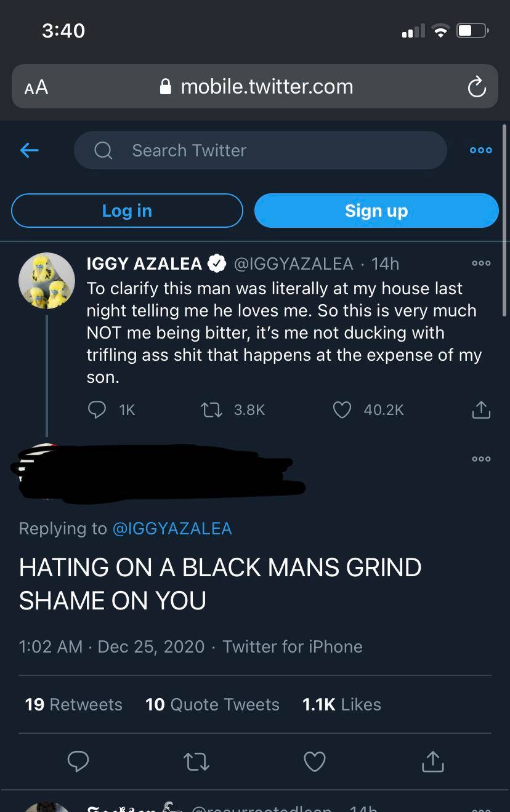510x812 pixels.
Task: Click the verified badge next to IGGY AZALEA
Action: tap(217, 263)
